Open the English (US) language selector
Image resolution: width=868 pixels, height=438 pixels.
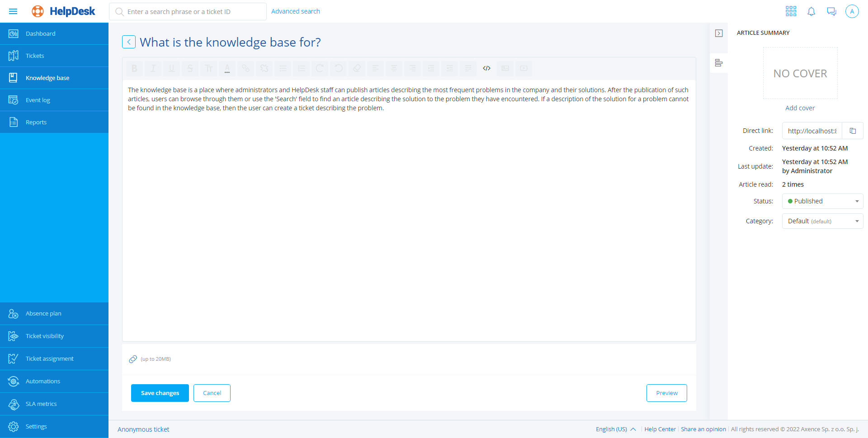[615, 429]
